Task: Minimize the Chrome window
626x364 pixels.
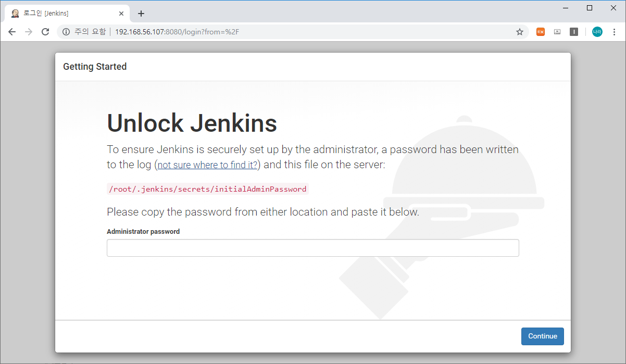Action: [x=566, y=8]
